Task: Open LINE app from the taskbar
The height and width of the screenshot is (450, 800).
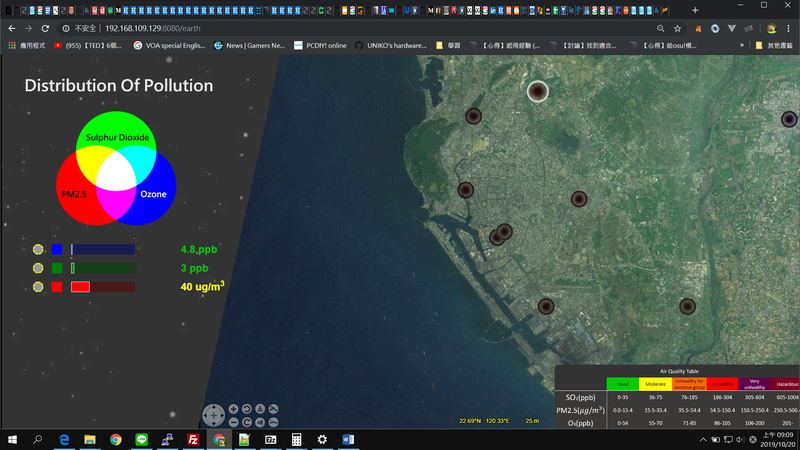Action: [141, 440]
